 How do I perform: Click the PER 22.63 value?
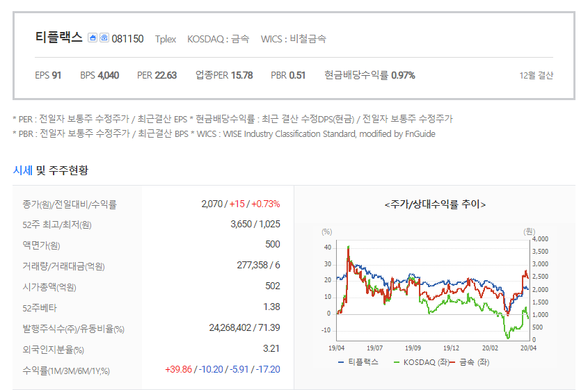coord(157,75)
